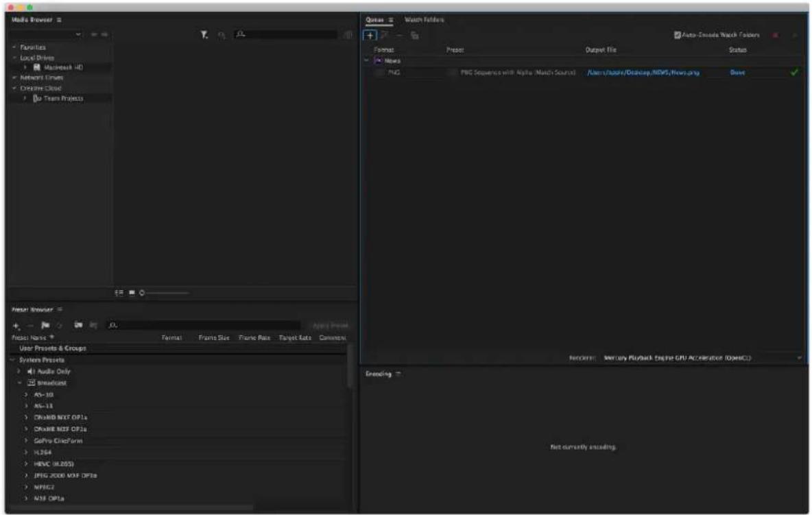Viewport: 812px width, 515px height.
Task: Select the Local Drives tree item
Action: pyautogui.click(x=37, y=58)
